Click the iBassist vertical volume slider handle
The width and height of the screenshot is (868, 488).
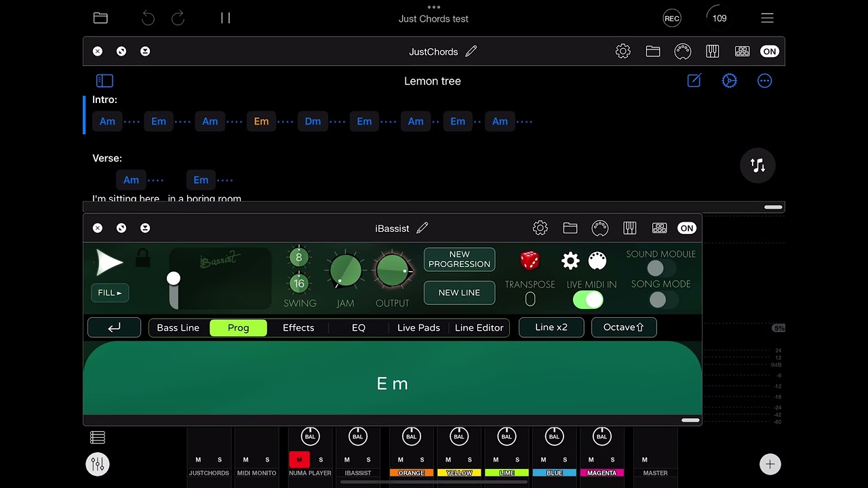pyautogui.click(x=174, y=279)
